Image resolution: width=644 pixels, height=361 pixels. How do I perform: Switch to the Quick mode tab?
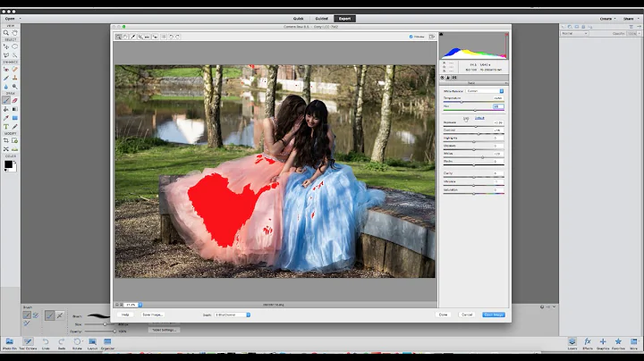[298, 19]
